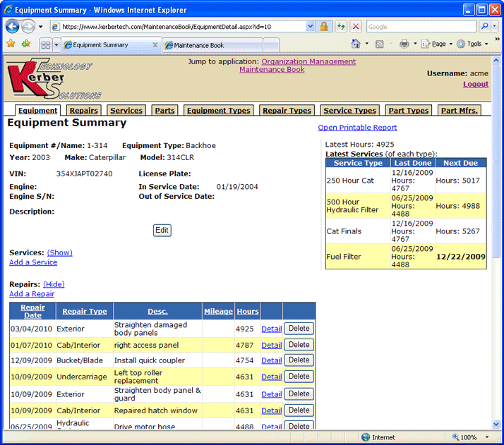
Task: Open the Tools menu
Action: coord(472,44)
